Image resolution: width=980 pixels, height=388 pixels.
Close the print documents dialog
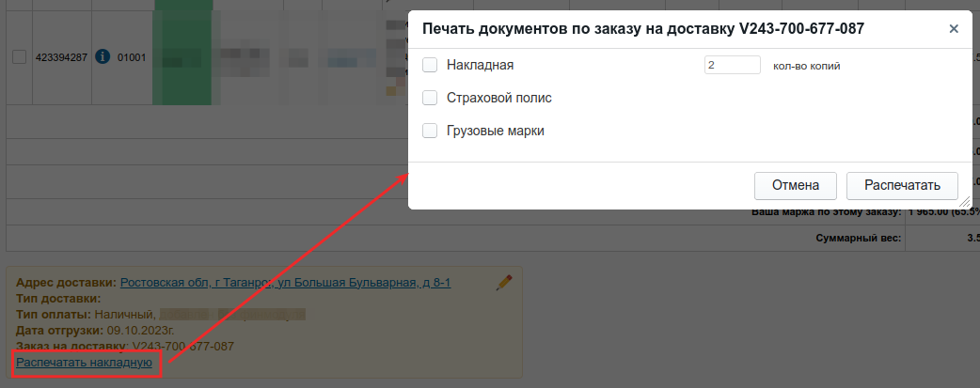click(x=953, y=29)
